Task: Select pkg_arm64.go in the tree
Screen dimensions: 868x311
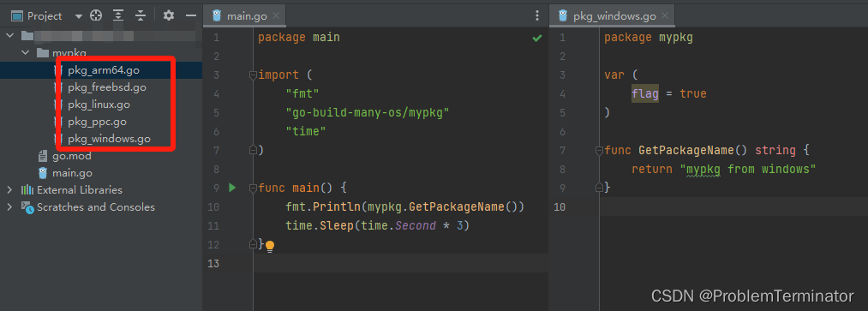Action: 104,70
